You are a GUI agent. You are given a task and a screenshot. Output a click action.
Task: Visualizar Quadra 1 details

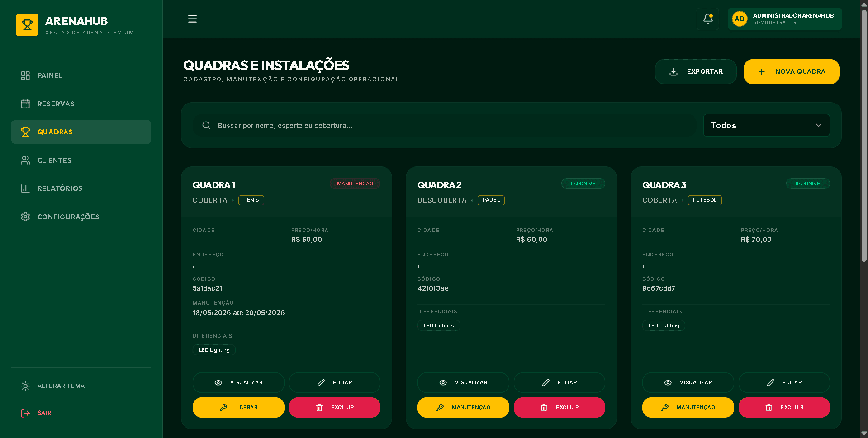point(238,382)
